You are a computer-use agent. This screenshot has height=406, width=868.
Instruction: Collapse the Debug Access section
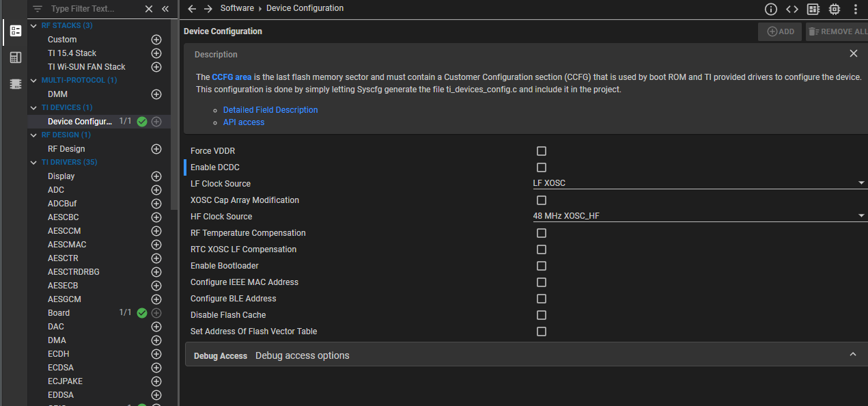click(852, 355)
